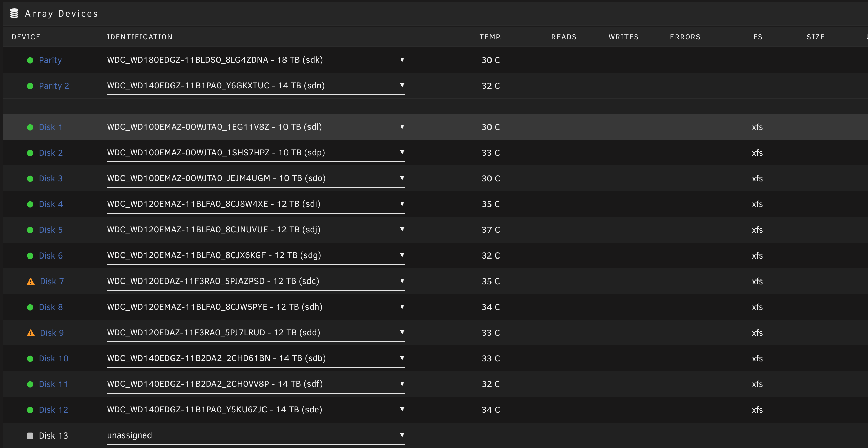Click the green status dot for Parity 2
The height and width of the screenshot is (448, 868).
(30, 86)
